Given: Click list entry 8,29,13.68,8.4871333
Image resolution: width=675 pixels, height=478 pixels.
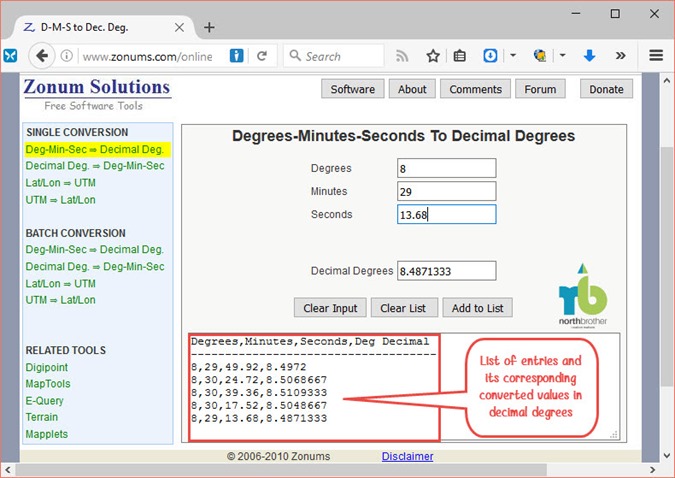Looking at the screenshot, I should [259, 419].
